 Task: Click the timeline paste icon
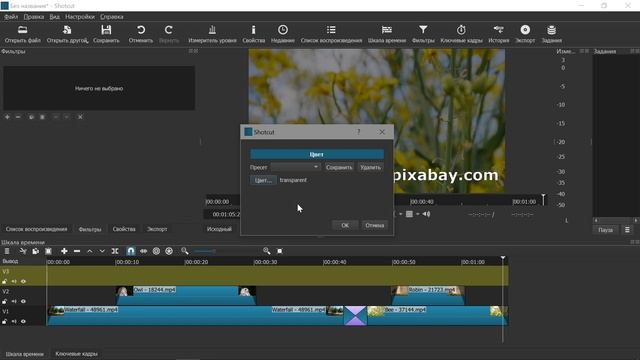click(48, 251)
